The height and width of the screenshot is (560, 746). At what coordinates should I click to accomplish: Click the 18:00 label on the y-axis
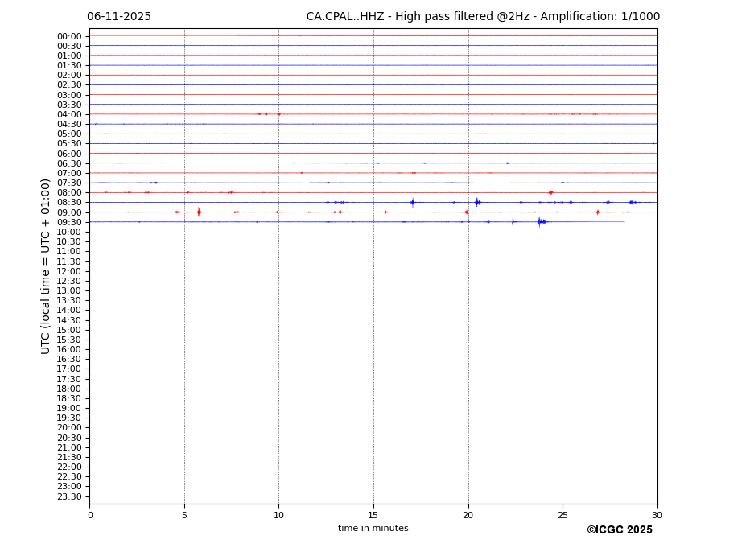(69, 389)
